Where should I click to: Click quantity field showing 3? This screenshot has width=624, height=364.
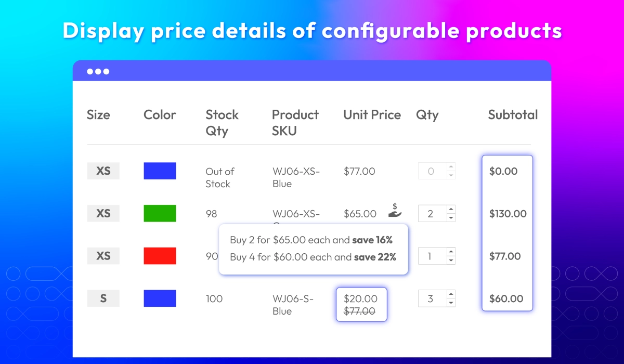coord(432,299)
